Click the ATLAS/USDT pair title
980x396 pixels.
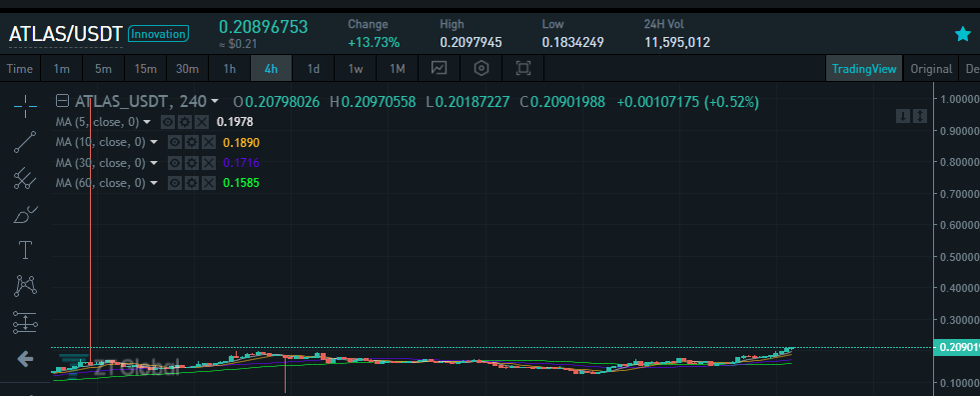[65, 34]
